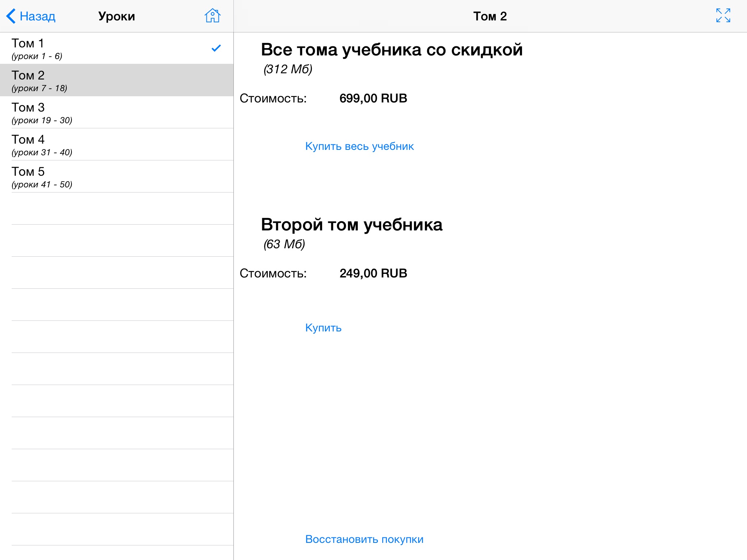The height and width of the screenshot is (560, 747).
Task: Click Восстановить покупки link
Action: (364, 539)
